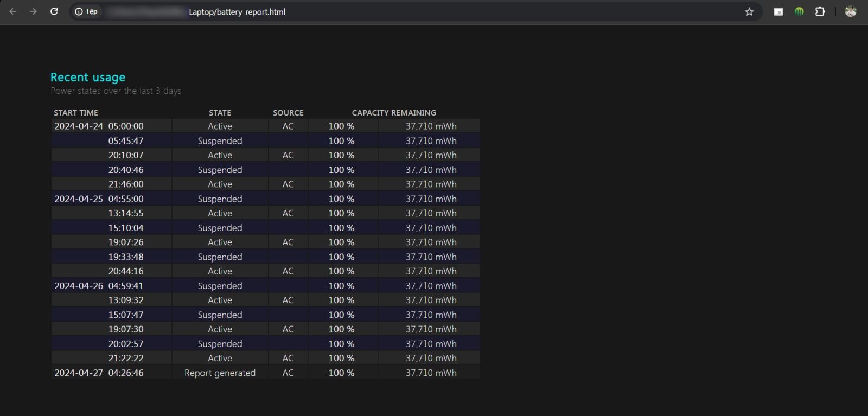
Task: Click the time 05:00:00
Action: point(126,126)
